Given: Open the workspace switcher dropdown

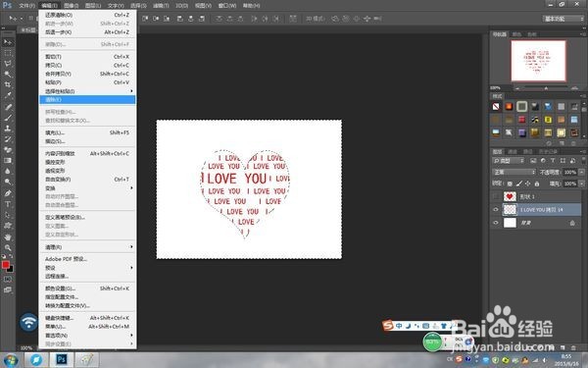Looking at the screenshot, I should pos(563,19).
